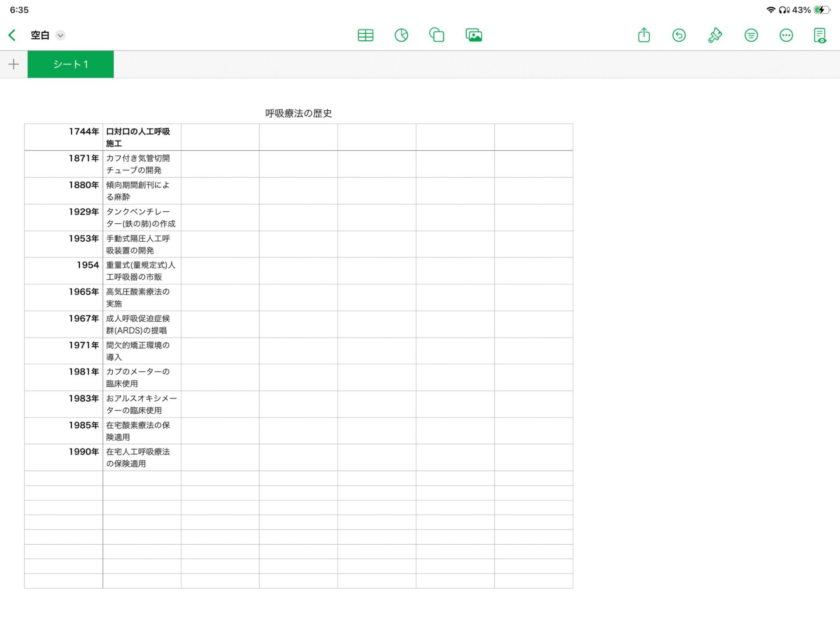
Task: Add a new sheet with plus button
Action: pyautogui.click(x=14, y=64)
